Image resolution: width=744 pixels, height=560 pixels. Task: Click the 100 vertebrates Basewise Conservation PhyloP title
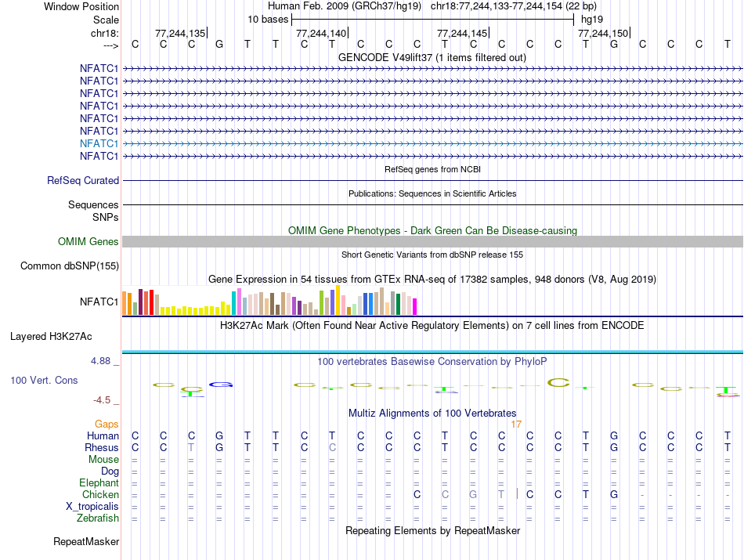(432, 361)
